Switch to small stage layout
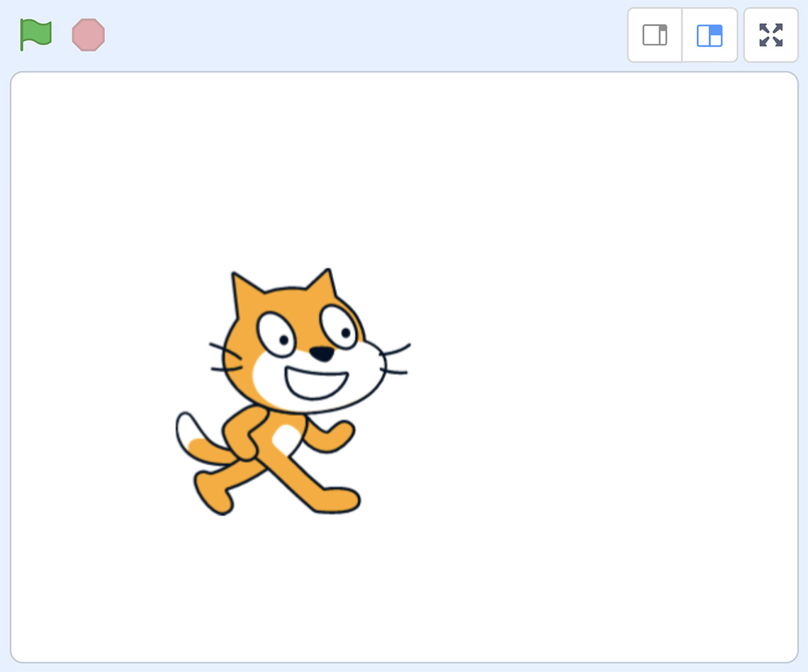 pos(655,35)
